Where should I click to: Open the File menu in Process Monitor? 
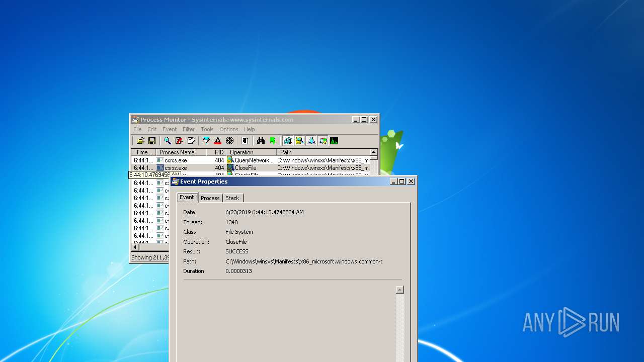[137, 129]
